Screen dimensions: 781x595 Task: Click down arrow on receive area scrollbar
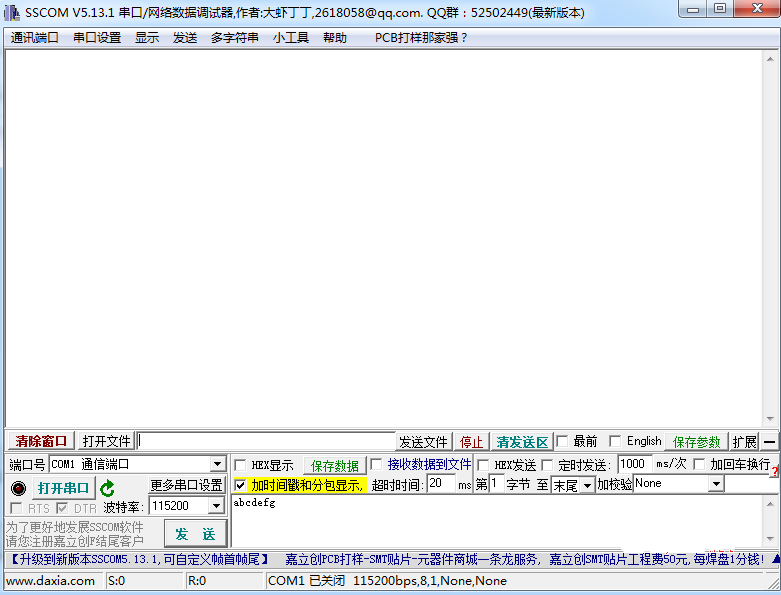pyautogui.click(x=770, y=419)
